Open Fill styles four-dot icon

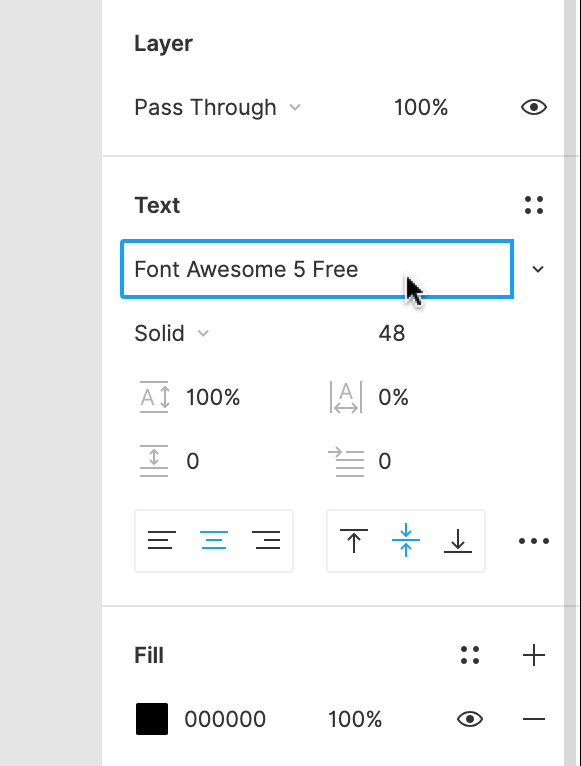470,655
